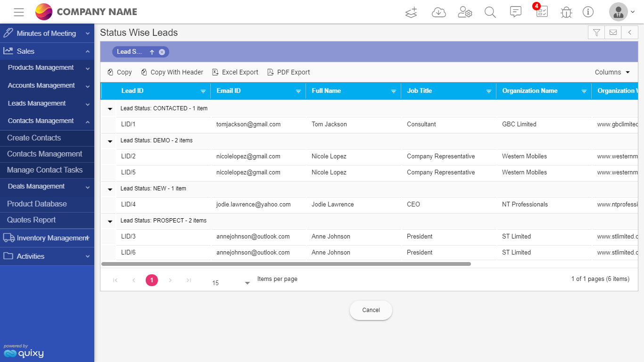Open the global search icon
This screenshot has width=644, height=362.
pyautogui.click(x=490, y=12)
